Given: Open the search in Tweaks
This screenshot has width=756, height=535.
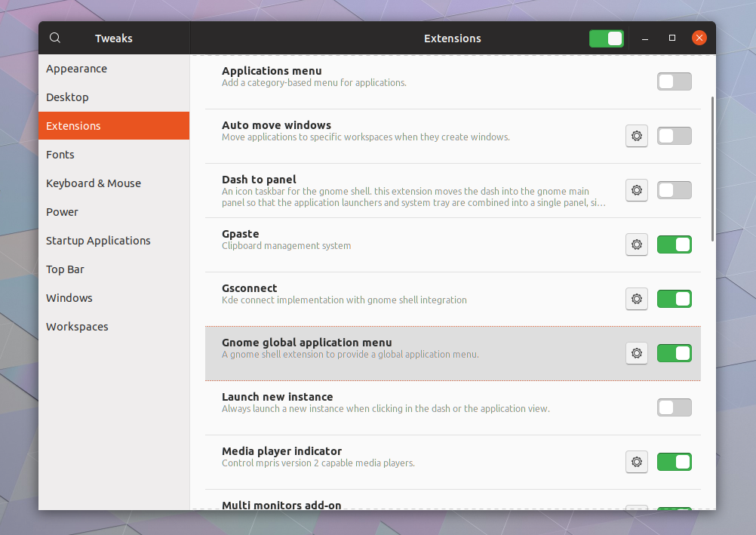Looking at the screenshot, I should click(54, 38).
